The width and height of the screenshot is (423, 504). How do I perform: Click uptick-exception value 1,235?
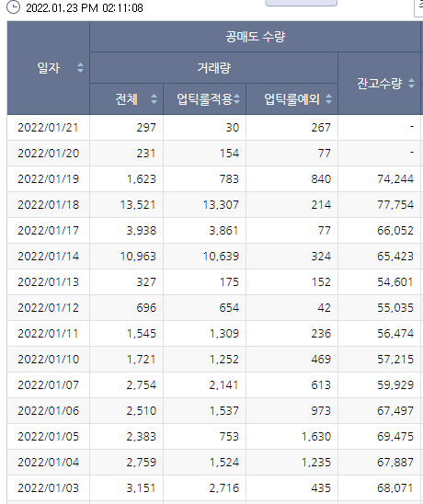(316, 463)
